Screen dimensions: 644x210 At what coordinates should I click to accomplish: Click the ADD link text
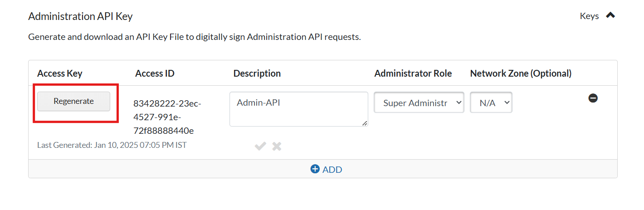(x=332, y=170)
